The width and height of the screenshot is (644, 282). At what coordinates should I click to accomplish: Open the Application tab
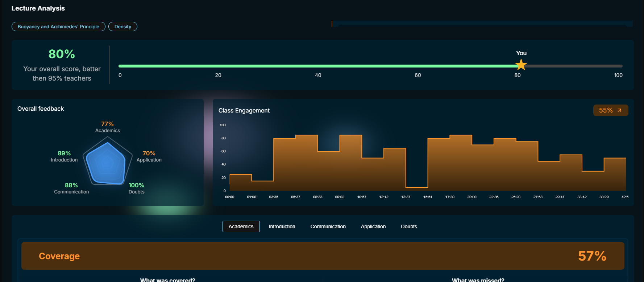click(373, 226)
